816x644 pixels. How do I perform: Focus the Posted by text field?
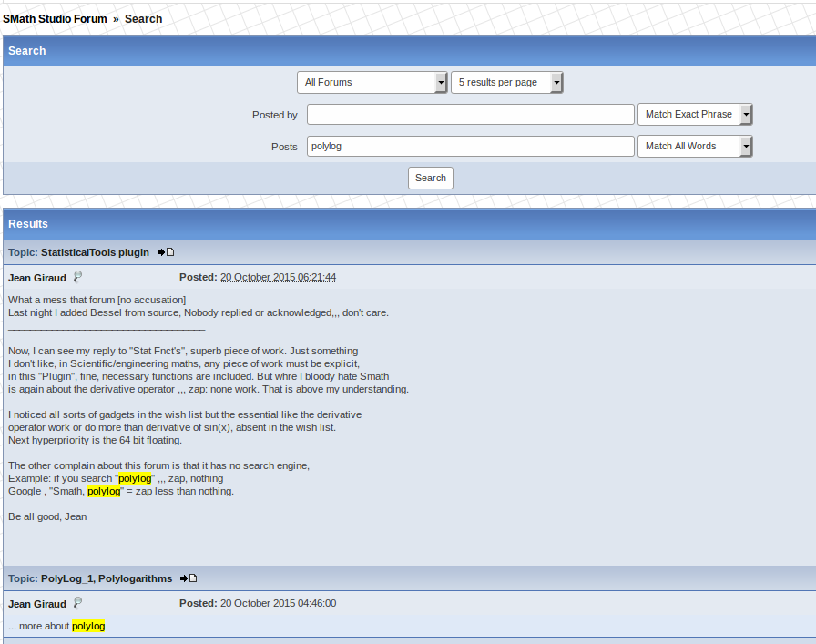point(470,114)
